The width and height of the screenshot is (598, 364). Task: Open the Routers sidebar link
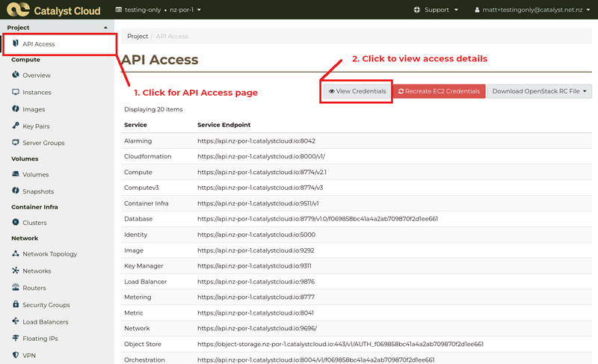click(34, 288)
